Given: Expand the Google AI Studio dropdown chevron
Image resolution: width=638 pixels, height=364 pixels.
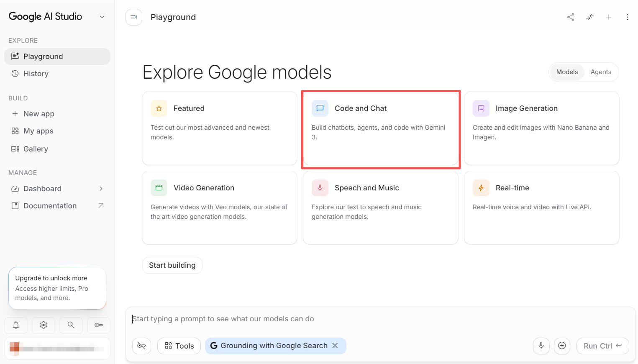Looking at the screenshot, I should pyautogui.click(x=102, y=17).
